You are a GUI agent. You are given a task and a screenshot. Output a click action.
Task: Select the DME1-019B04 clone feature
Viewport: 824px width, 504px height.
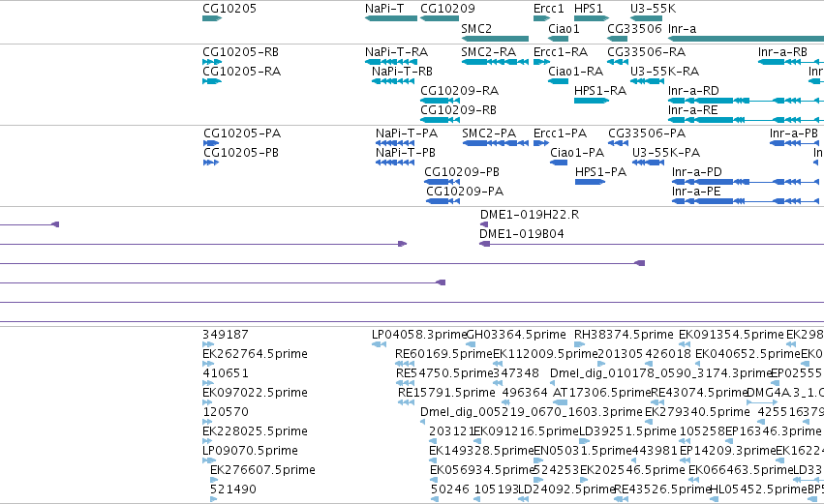tap(652, 244)
